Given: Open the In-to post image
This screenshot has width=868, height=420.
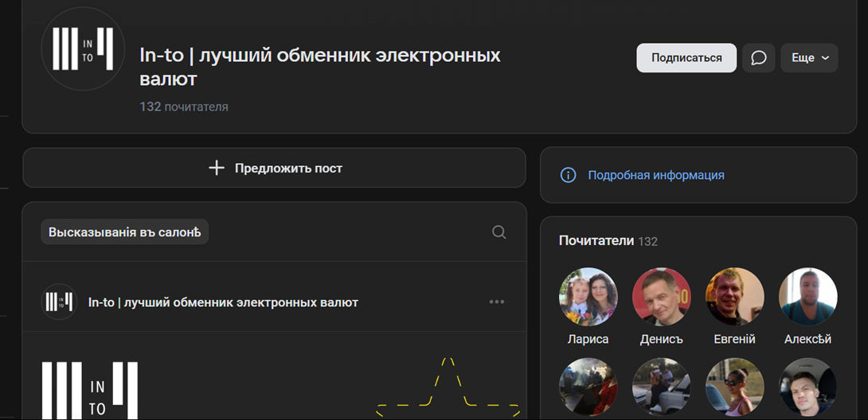Looking at the screenshot, I should pos(274,375).
